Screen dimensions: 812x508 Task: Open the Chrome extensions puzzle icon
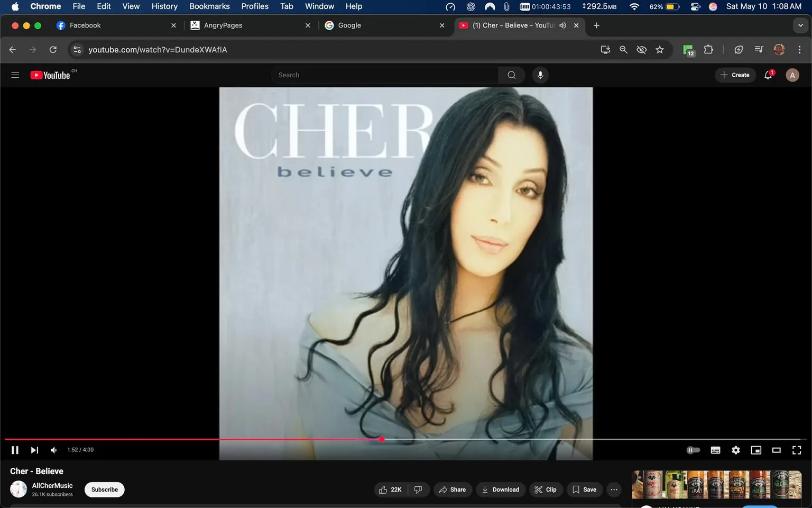coord(708,49)
